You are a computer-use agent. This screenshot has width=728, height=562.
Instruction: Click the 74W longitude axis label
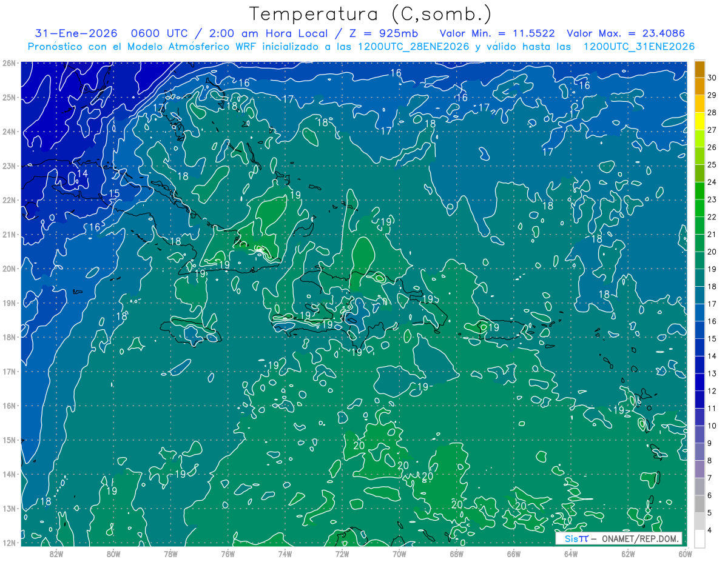pos(285,554)
